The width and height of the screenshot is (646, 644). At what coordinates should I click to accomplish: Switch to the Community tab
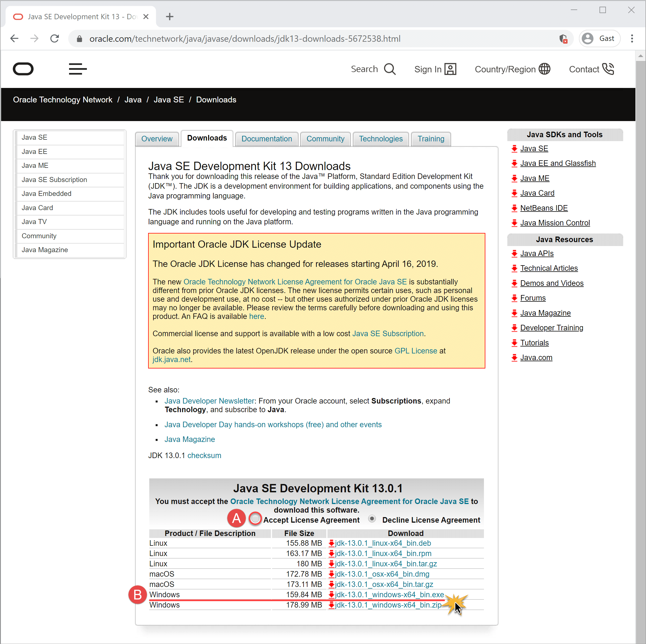325,139
